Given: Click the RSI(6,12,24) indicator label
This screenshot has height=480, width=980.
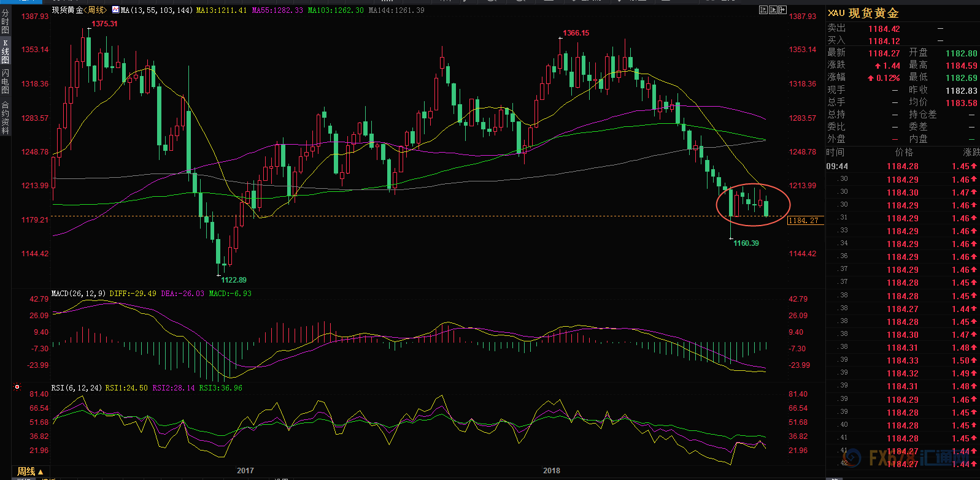Looking at the screenshot, I should coord(77,388).
